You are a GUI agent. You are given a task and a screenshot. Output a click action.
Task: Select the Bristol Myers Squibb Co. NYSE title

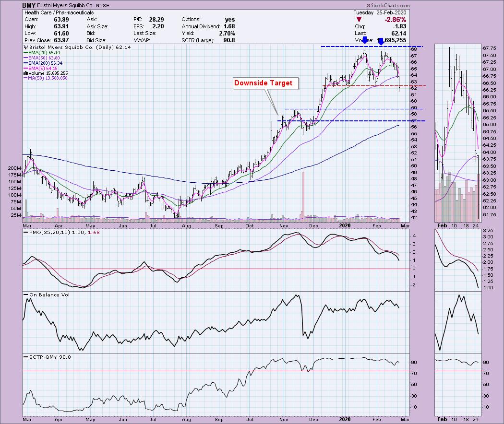73,5
